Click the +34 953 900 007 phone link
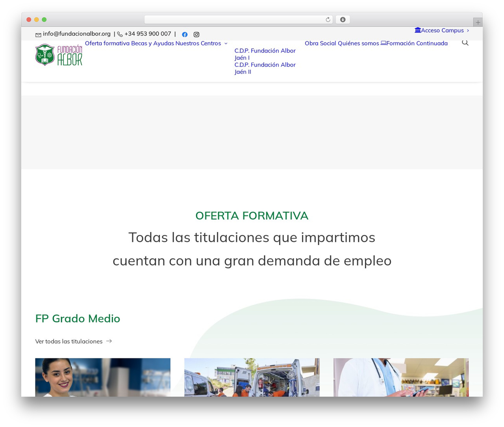The width and height of the screenshot is (504, 427). (148, 34)
